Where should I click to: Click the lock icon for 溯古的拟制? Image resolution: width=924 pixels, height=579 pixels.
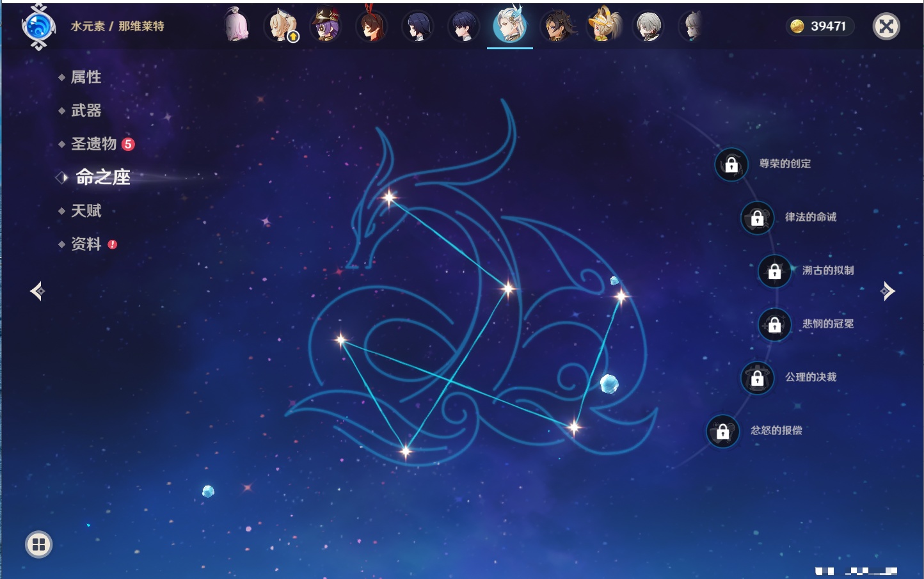pyautogui.click(x=774, y=271)
